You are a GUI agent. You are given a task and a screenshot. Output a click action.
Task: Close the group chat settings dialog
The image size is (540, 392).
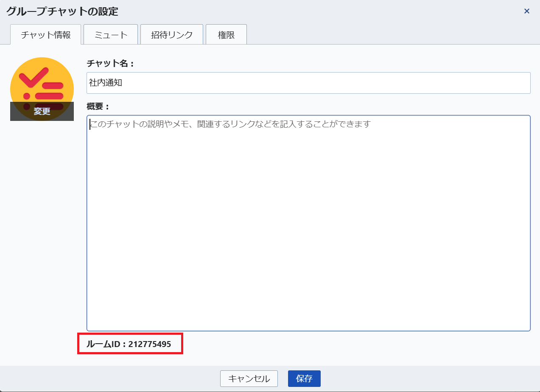[527, 11]
